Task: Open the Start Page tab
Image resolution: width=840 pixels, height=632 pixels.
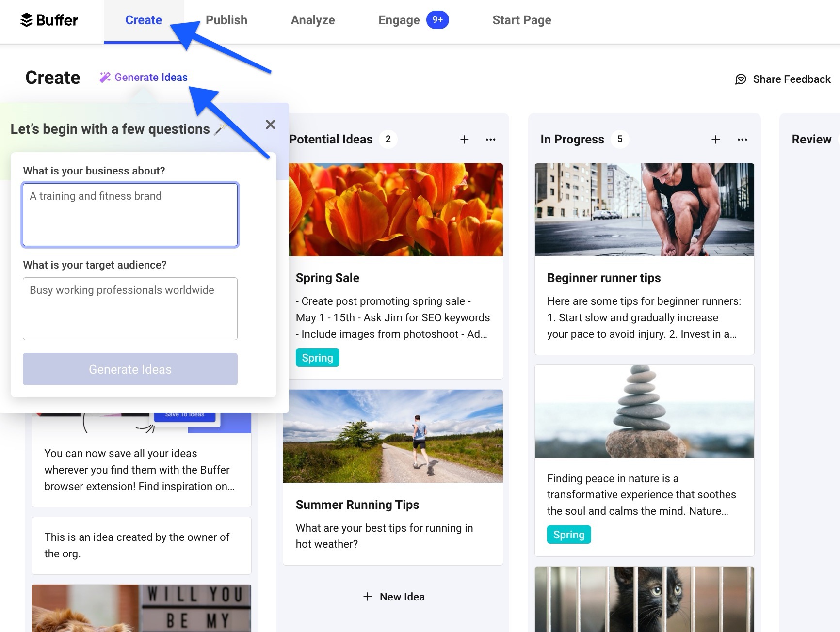Action: pos(521,20)
